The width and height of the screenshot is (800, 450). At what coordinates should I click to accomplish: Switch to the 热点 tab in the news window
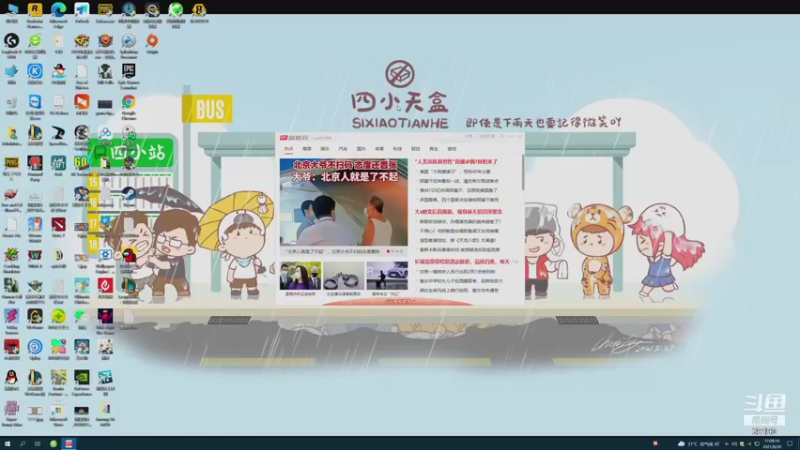[x=288, y=149]
